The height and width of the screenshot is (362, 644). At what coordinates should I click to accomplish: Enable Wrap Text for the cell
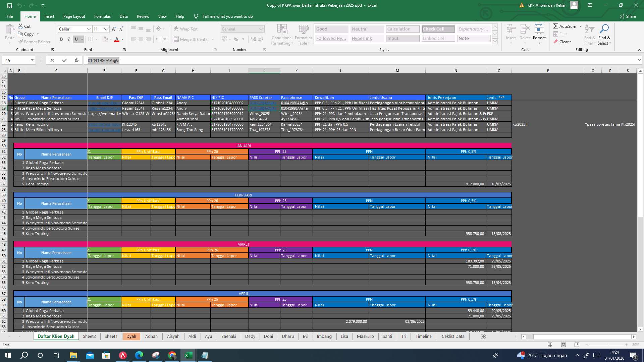point(186,29)
